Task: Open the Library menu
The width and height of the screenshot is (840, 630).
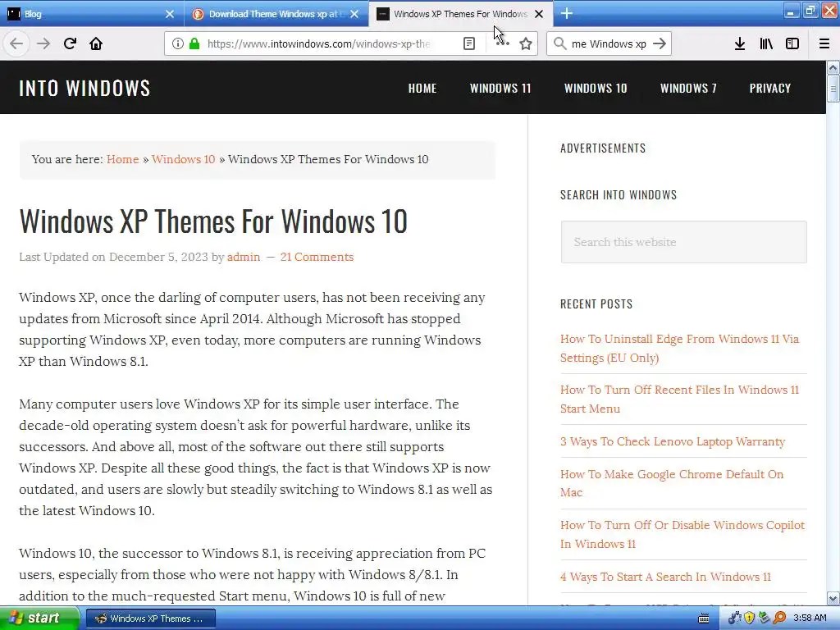Action: pos(766,43)
